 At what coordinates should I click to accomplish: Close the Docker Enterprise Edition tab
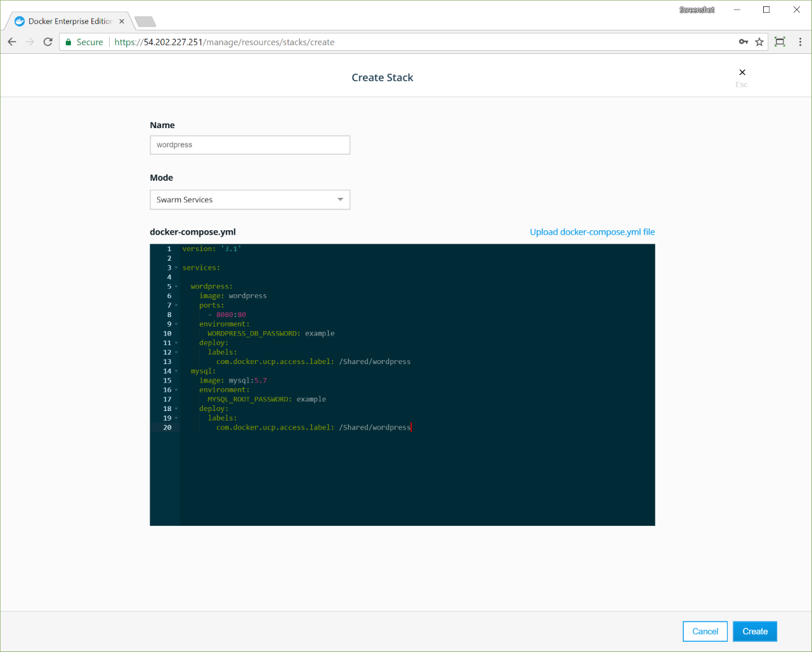(x=122, y=22)
